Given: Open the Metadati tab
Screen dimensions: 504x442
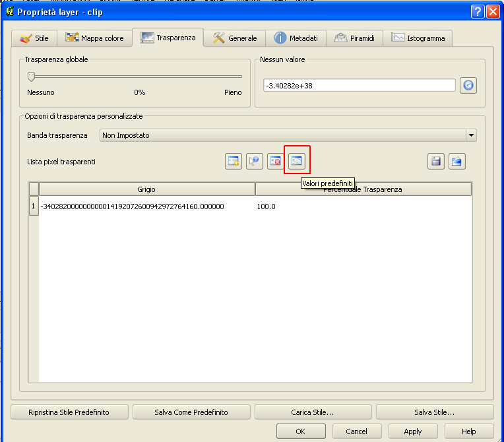Looking at the screenshot, I should pos(296,38).
